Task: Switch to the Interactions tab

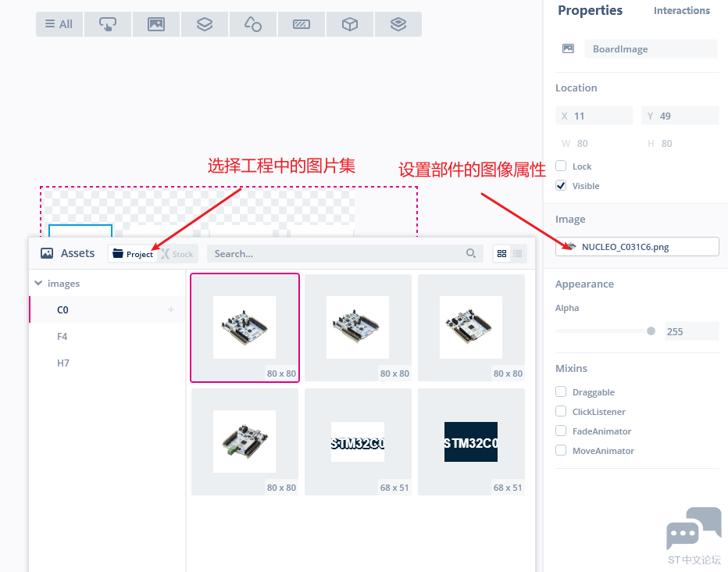Action: (x=681, y=11)
